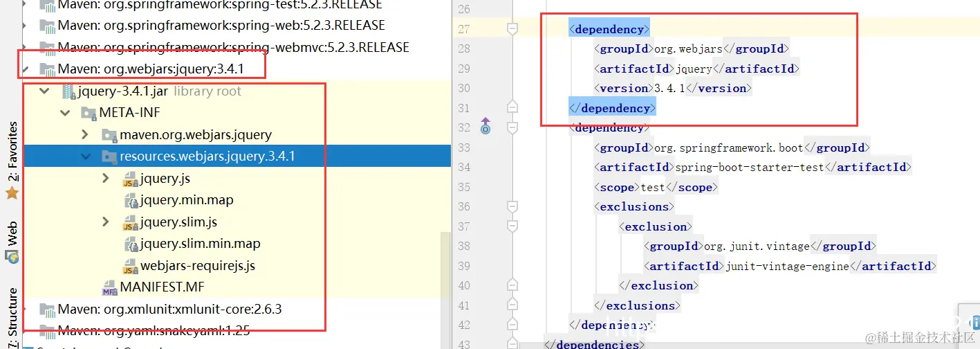The width and height of the screenshot is (980, 349).
Task: Select MANIFEST.MF in the tree
Action: click(x=162, y=287)
